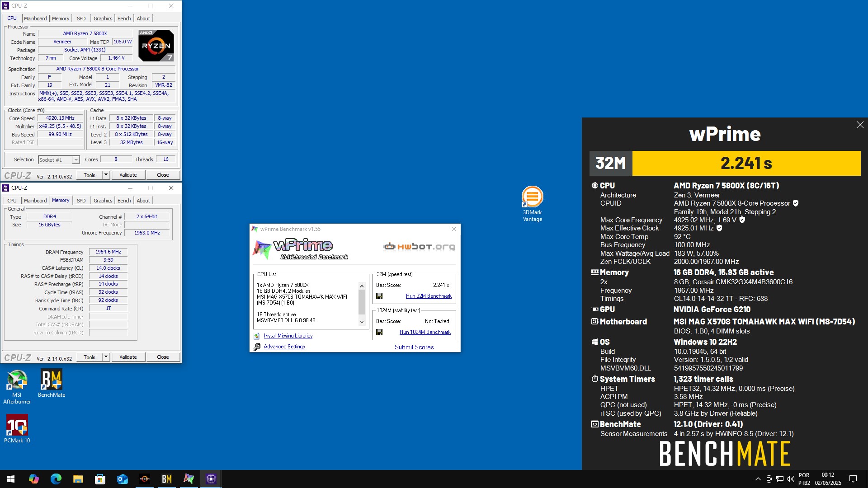Open Microsoft Edge from taskbar
Image resolution: width=868 pixels, height=488 pixels.
[56, 479]
